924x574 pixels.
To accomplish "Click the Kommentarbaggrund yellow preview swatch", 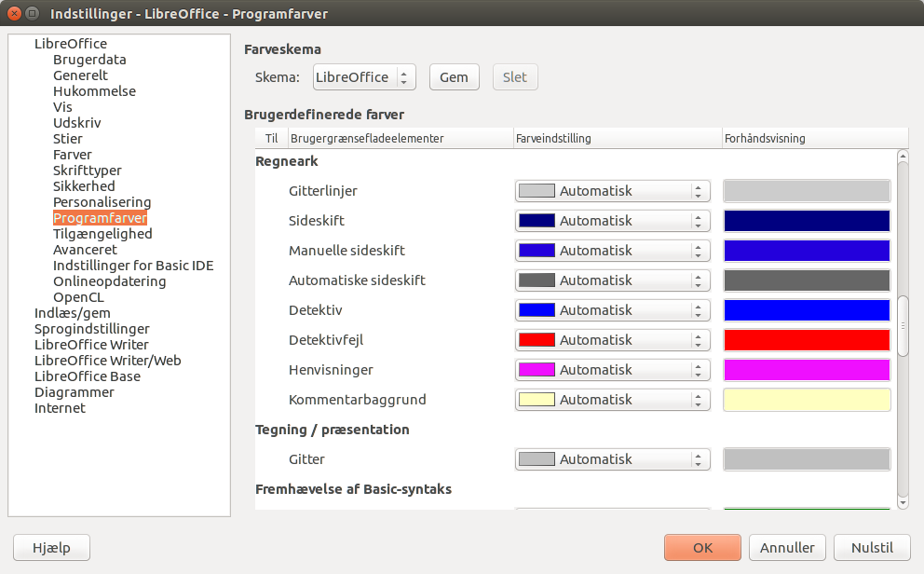I will point(807,400).
